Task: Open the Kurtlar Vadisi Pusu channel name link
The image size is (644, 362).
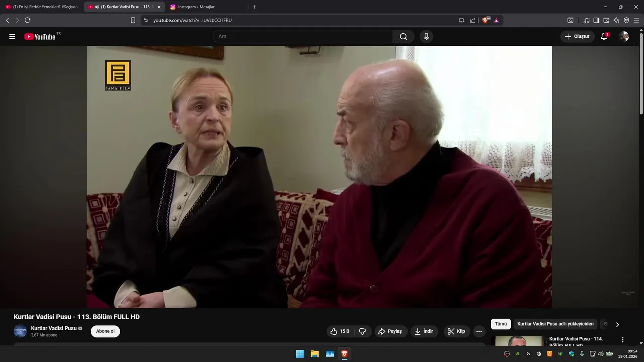Action: click(54, 328)
